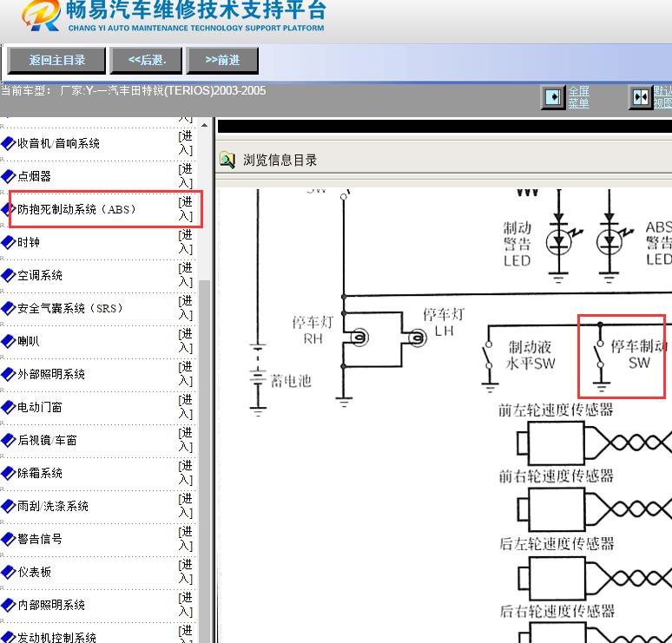Select 雨刮/洗涤系统 in the list

[x=53, y=507]
